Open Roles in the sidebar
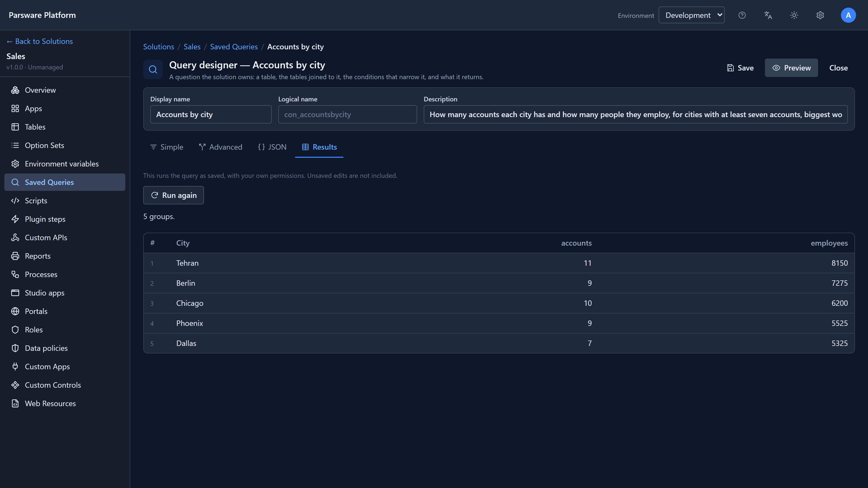The height and width of the screenshot is (488, 868). tap(65, 330)
